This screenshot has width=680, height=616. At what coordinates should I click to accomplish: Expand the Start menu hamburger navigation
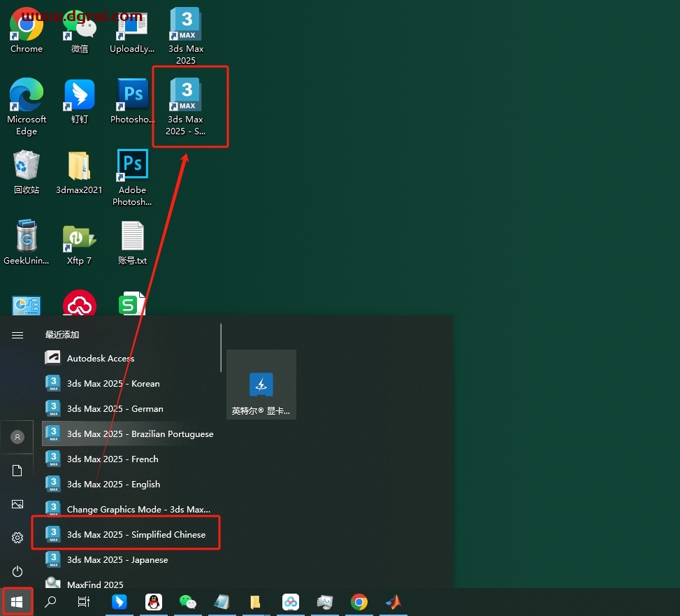17,335
